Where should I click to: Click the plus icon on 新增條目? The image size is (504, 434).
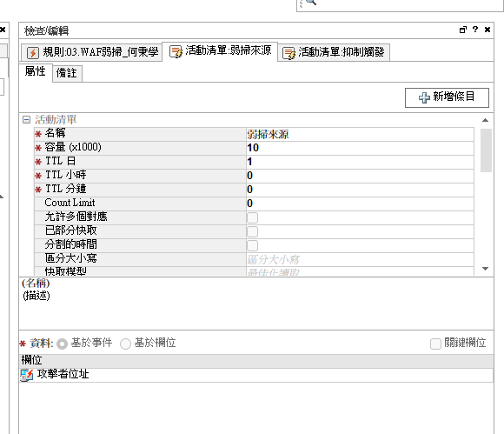(424, 97)
